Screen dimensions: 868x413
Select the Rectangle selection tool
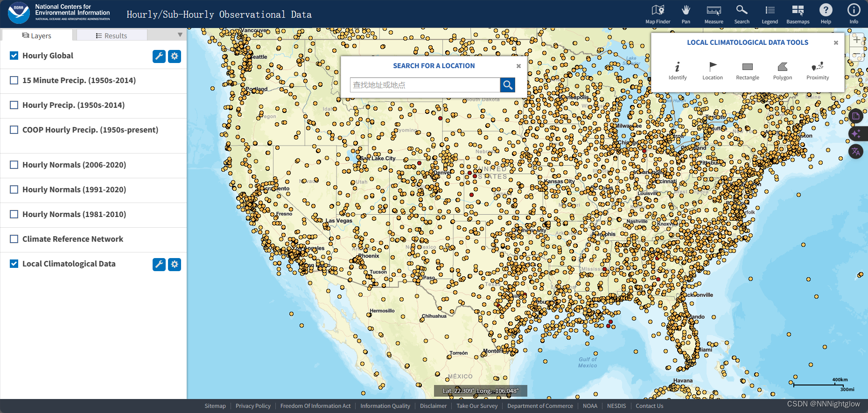(748, 71)
